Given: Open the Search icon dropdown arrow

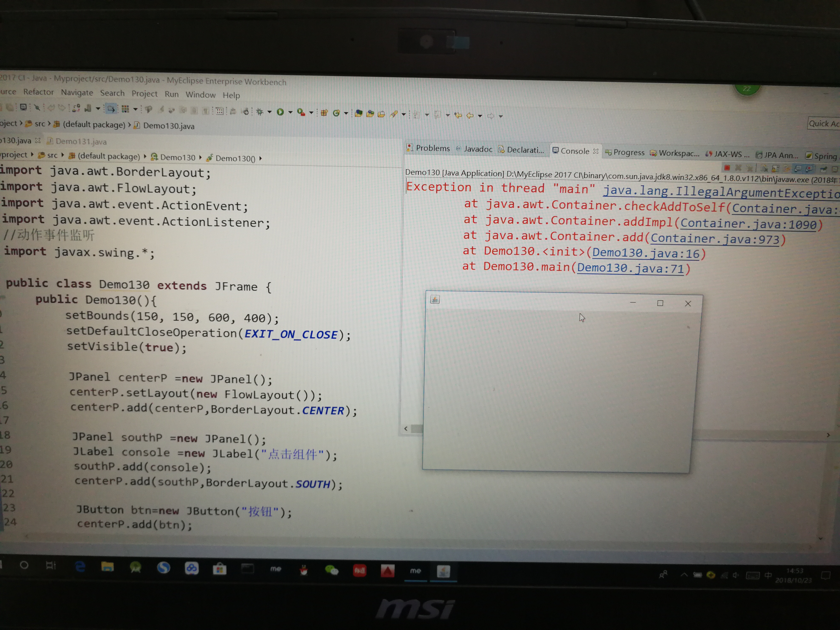Looking at the screenshot, I should [404, 114].
